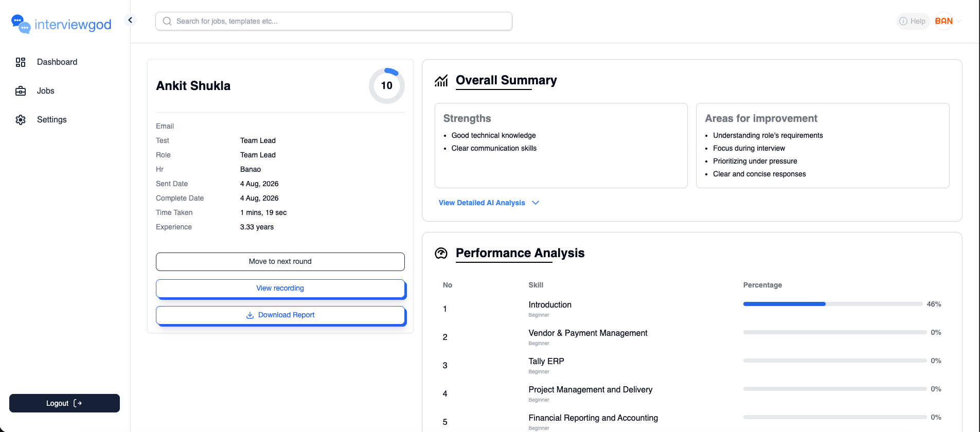The image size is (980, 432).
Task: Click the Tally ERP skill name
Action: 546,362
